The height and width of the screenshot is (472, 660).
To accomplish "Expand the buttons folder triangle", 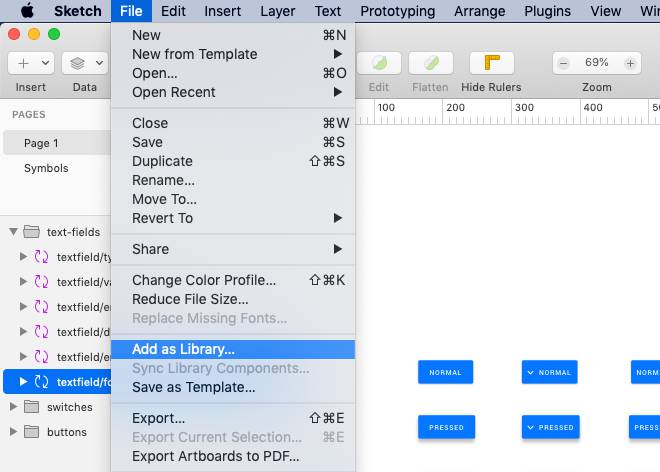I will (13, 432).
